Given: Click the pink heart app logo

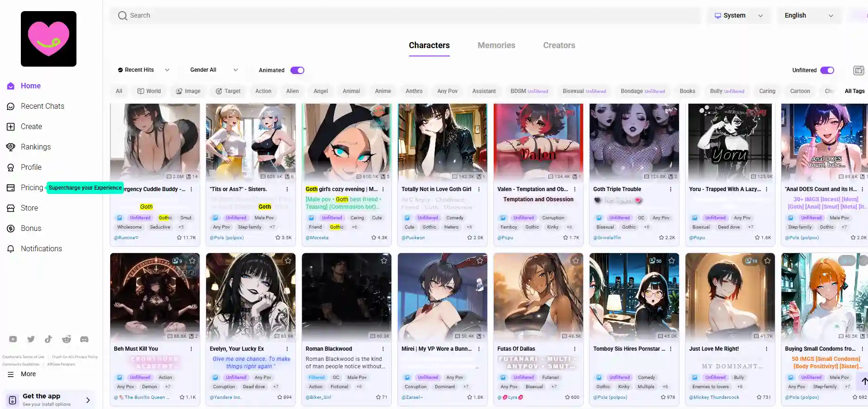Looking at the screenshot, I should pyautogui.click(x=49, y=39).
